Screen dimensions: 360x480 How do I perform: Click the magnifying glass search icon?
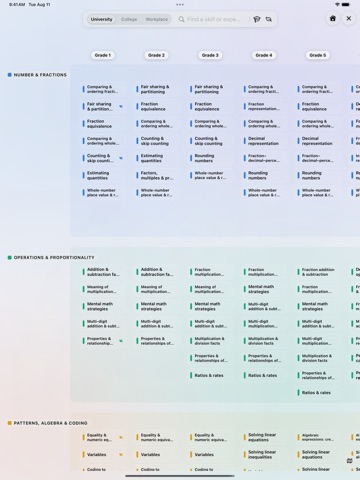click(x=181, y=19)
